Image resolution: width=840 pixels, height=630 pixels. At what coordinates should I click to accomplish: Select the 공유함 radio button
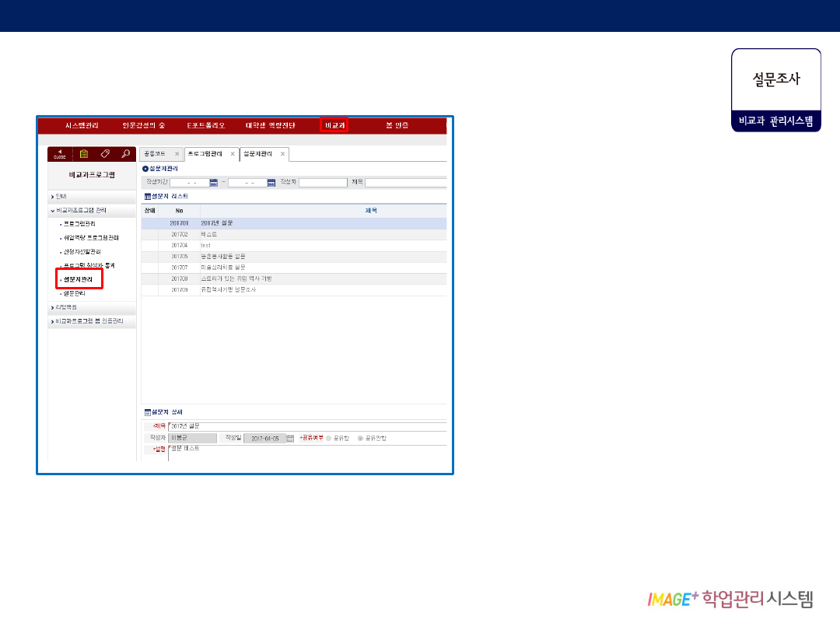[x=328, y=439]
